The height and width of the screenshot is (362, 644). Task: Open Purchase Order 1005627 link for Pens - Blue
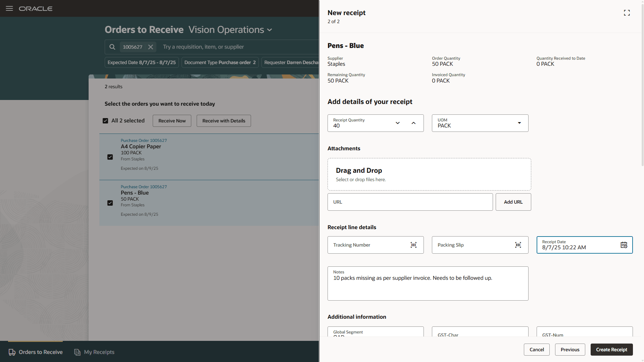pos(144,187)
